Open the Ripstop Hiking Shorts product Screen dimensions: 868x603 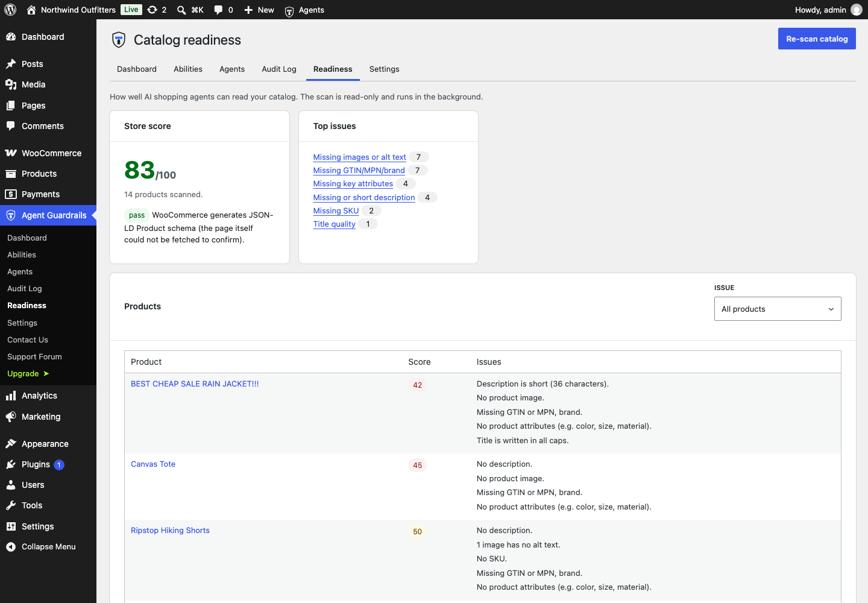click(170, 531)
